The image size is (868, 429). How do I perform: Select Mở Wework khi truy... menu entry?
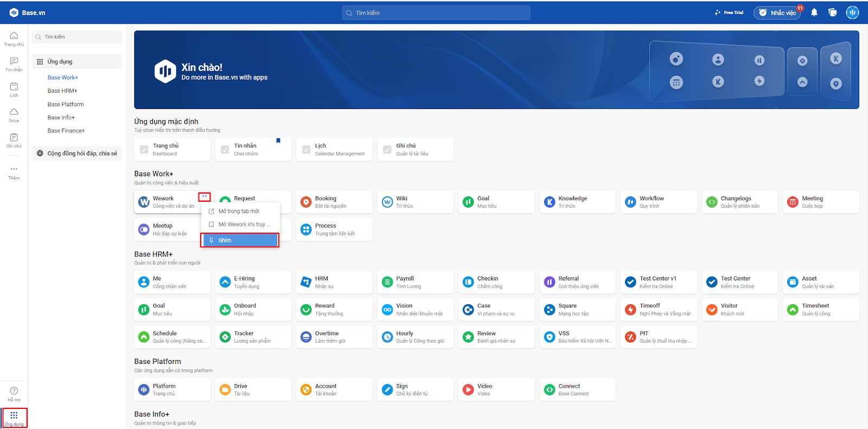tap(240, 225)
